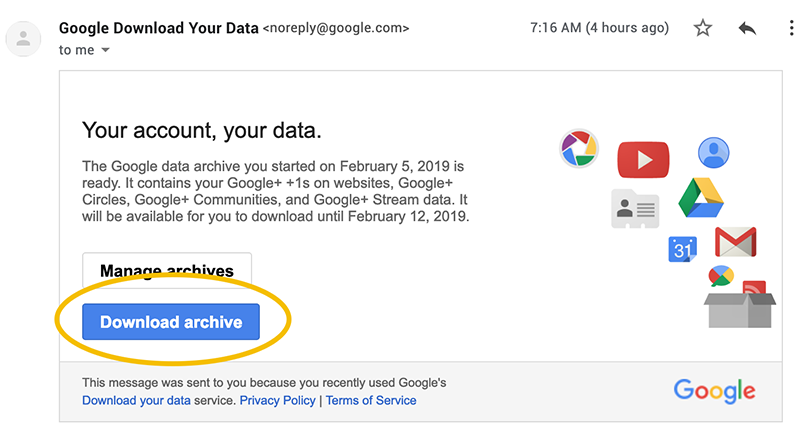Viewport: 804px width, 439px height.
Task: Click the Hangouts chat bubble icon
Action: [720, 276]
